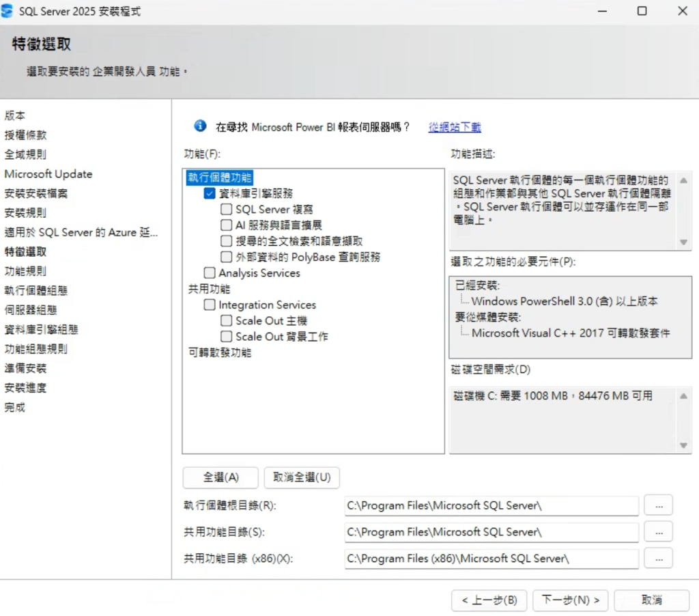Select 伺服器組態 step in sidebar

(31, 310)
